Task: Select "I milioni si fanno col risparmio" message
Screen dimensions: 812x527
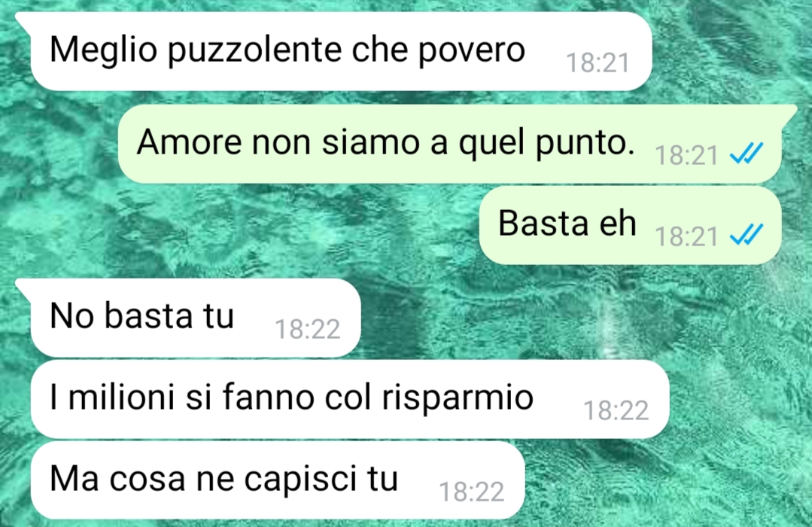Action: coord(349,399)
